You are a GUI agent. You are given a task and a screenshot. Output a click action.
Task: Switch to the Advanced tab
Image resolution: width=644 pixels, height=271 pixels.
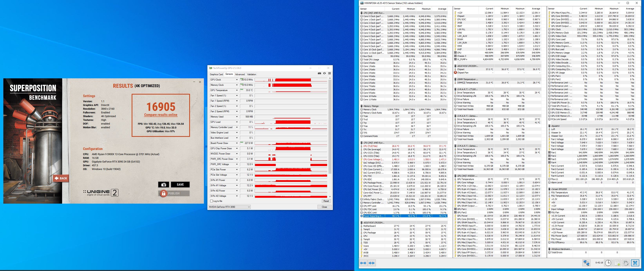click(x=240, y=74)
